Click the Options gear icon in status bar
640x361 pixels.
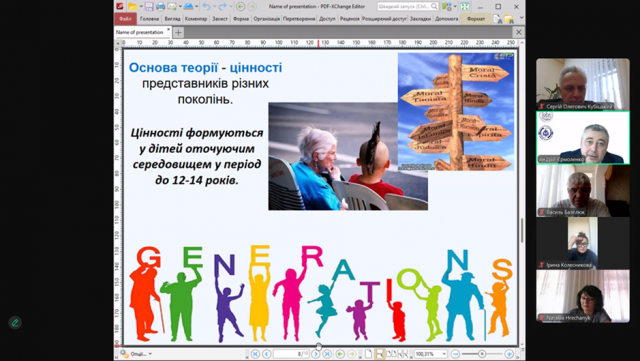(x=123, y=354)
